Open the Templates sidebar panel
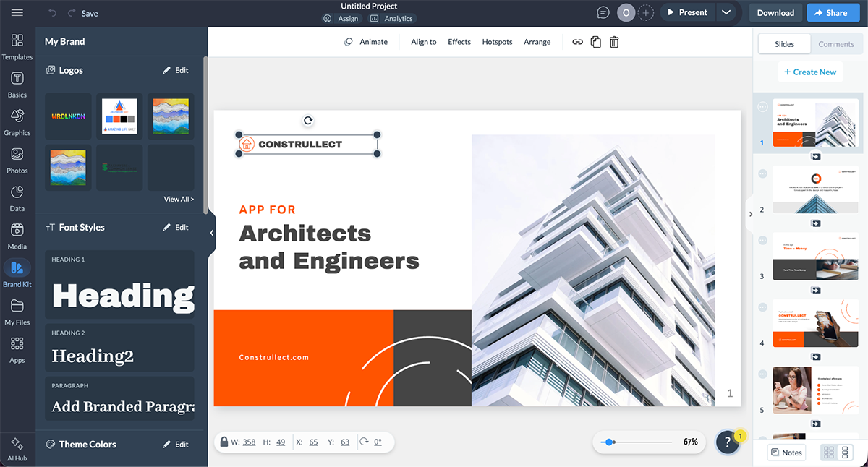The width and height of the screenshot is (868, 467). pos(17,46)
